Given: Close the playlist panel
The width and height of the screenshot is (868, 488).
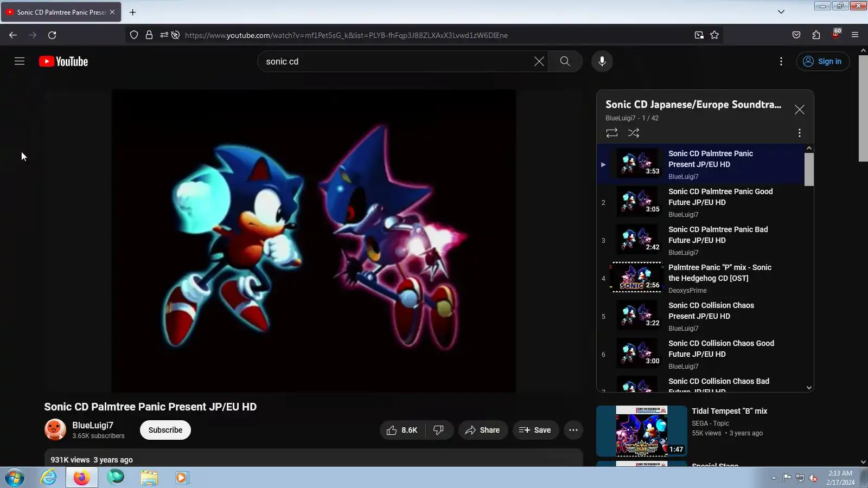Looking at the screenshot, I should click(800, 110).
